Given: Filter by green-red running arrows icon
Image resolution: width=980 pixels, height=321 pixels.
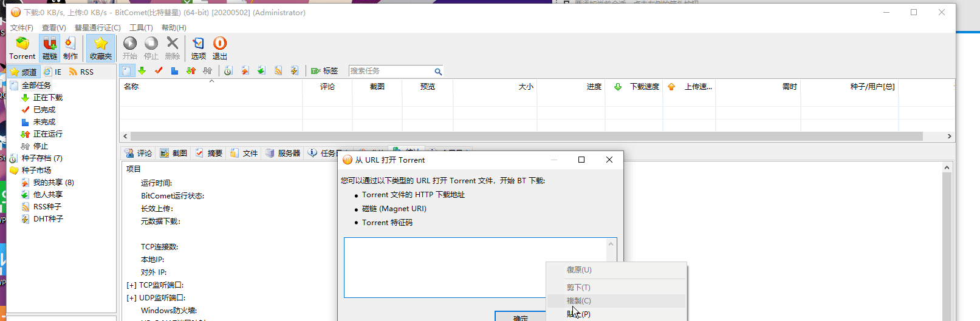Looking at the screenshot, I should [191, 71].
